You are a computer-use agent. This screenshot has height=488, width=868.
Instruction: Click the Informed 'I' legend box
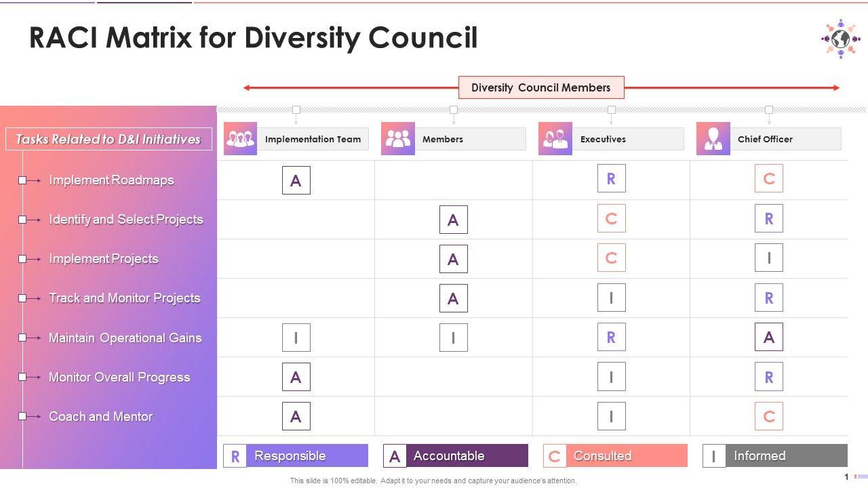(713, 456)
